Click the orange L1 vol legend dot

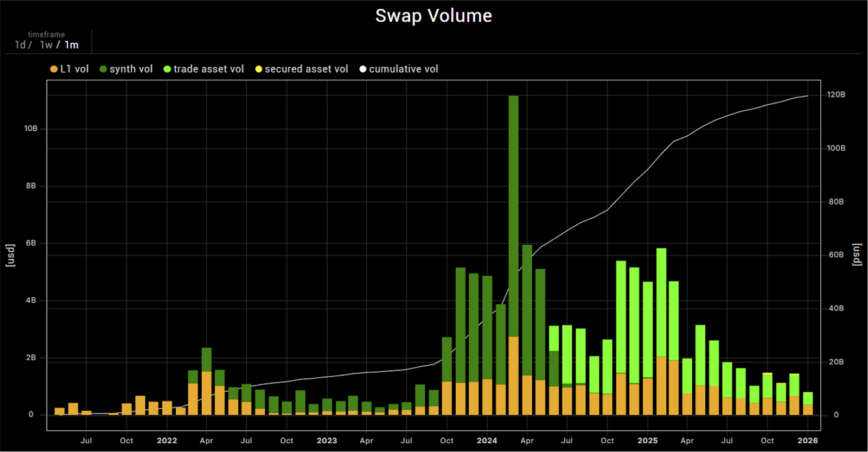[x=54, y=69]
